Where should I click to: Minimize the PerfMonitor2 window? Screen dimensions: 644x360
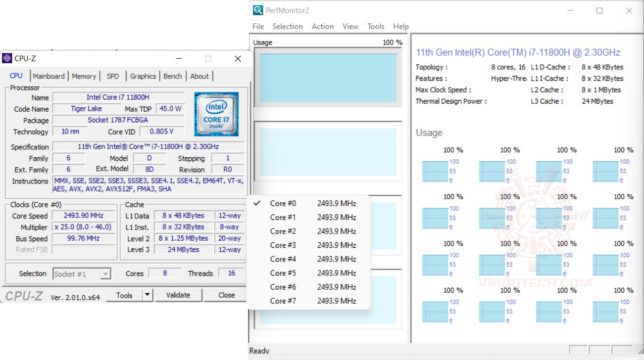click(x=570, y=11)
